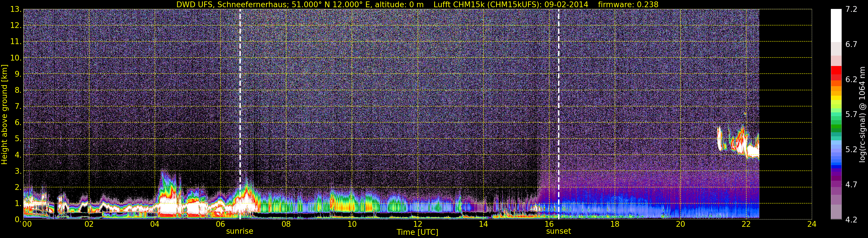Click the "Time [UTC]" axis label
This screenshot has width=868, height=238.
(x=417, y=232)
